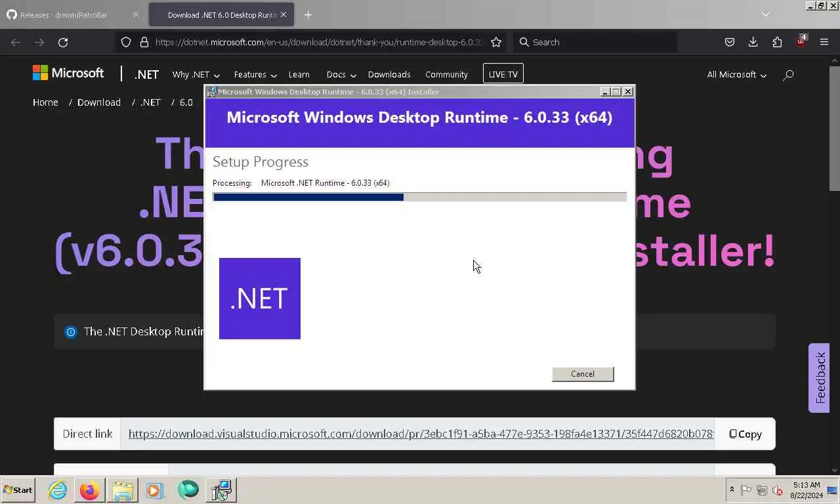
Task: Open the site search magnifier
Action: [788, 75]
